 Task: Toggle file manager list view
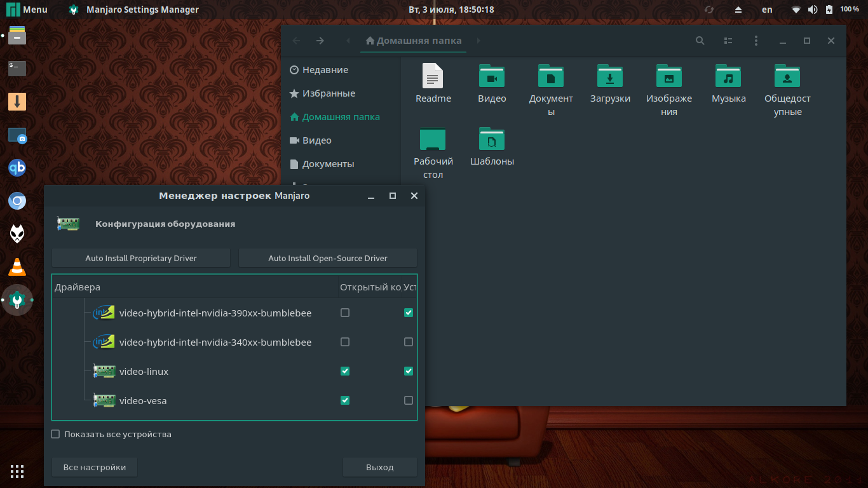(x=728, y=41)
